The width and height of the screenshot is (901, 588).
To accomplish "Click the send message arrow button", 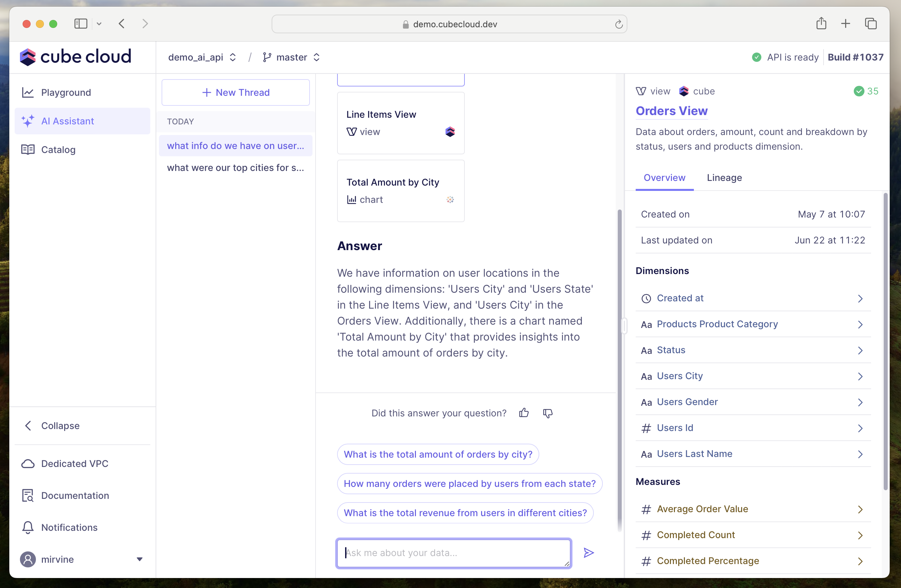I will (588, 552).
